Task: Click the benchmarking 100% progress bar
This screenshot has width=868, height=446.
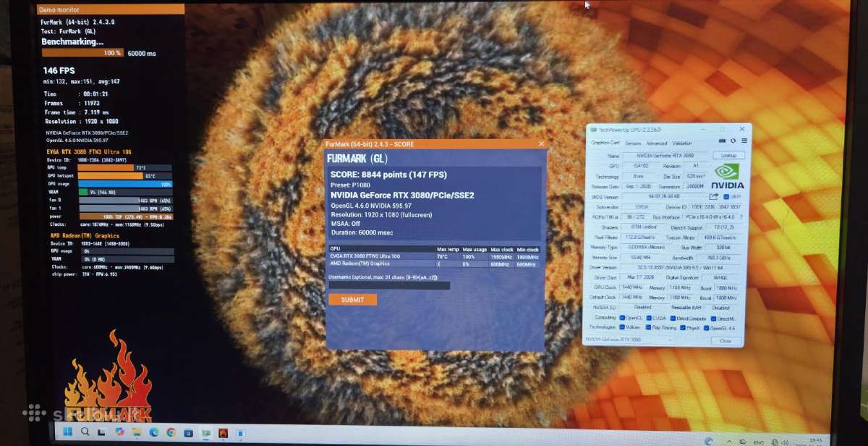Action: [x=82, y=53]
